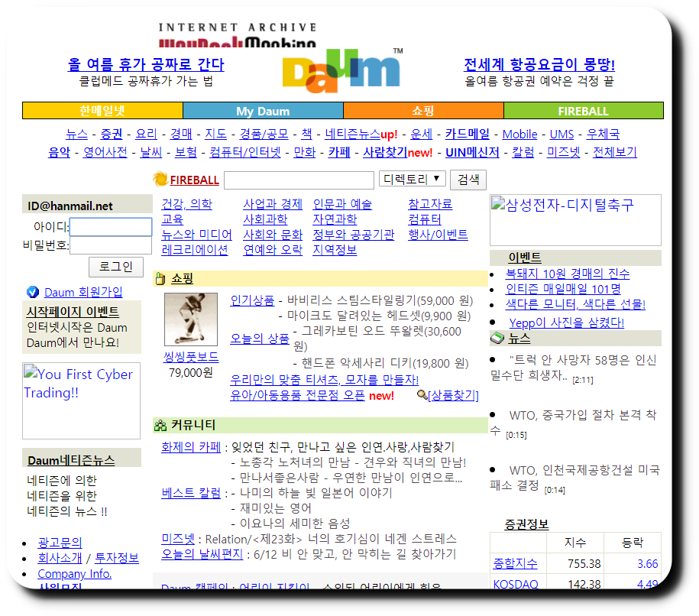Open the 전체보기 navigation link
The width and height of the screenshot is (699, 616).
615,152
